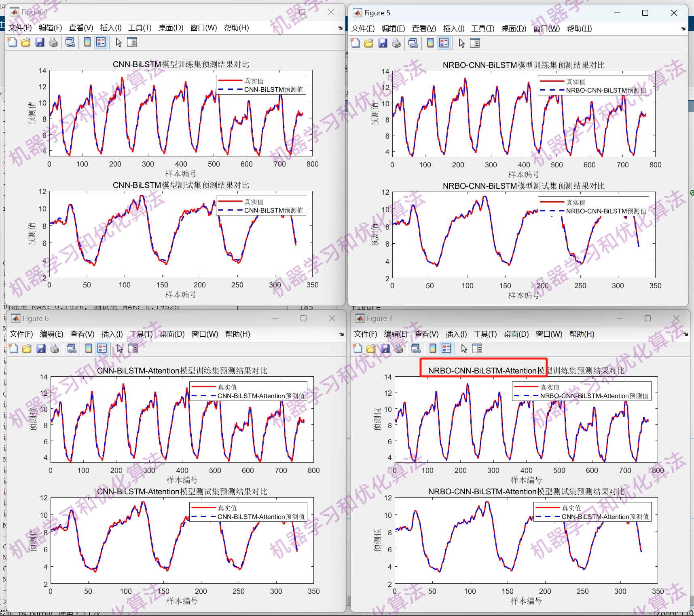Click Link Plot icon in Figure 7 toolbar
Image resolution: width=694 pixels, height=616 pixels.
(x=416, y=348)
